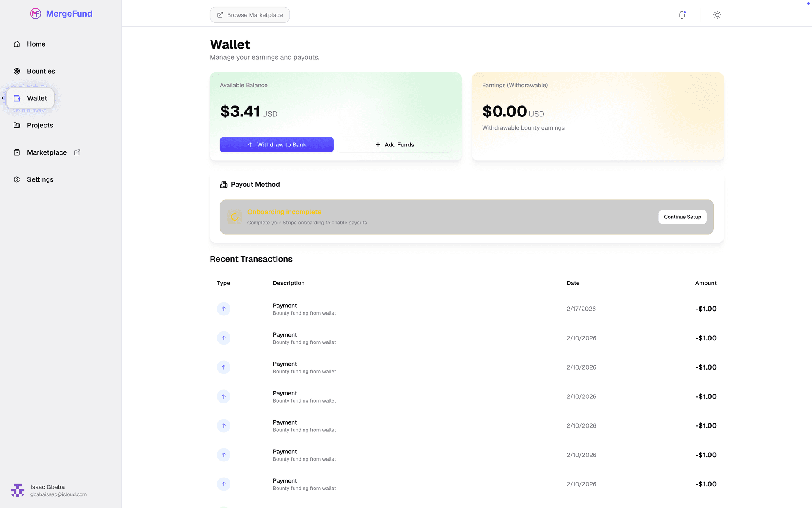Open Browse Marketplace

pos(250,14)
